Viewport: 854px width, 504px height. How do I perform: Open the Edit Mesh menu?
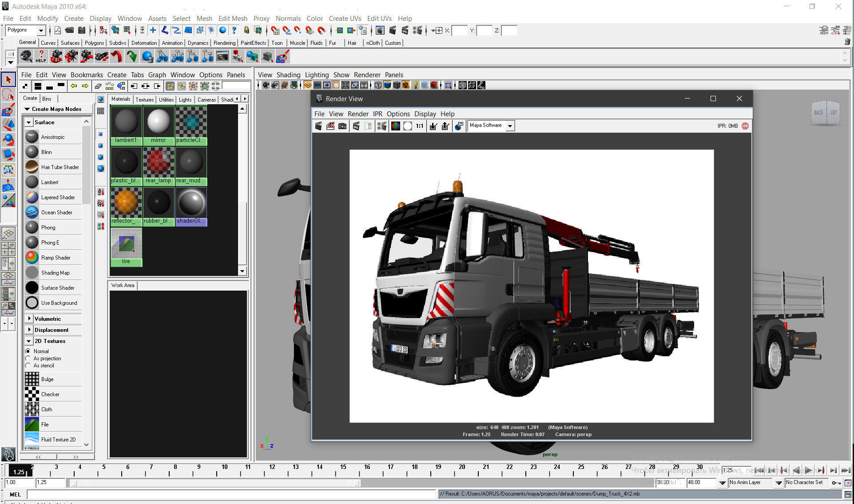[233, 18]
